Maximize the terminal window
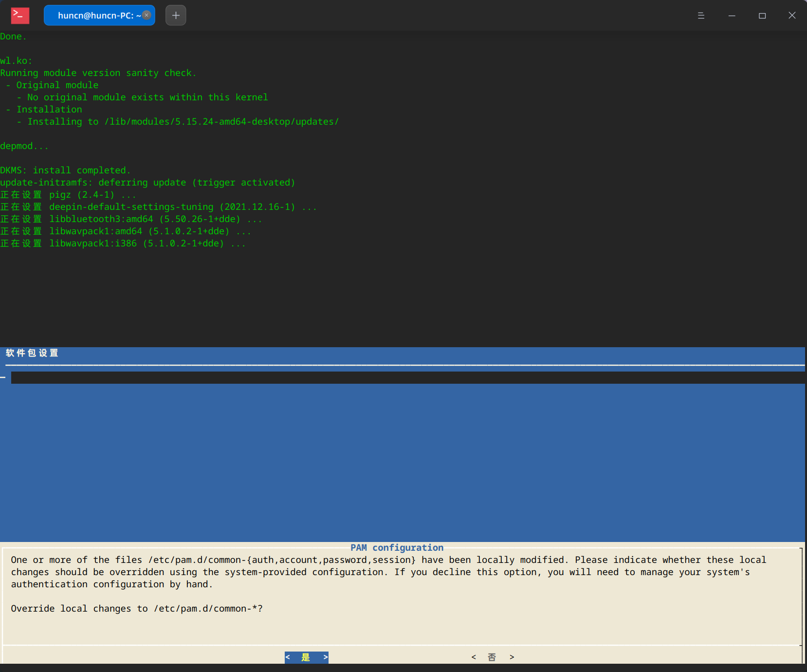The height and width of the screenshot is (672, 807). pos(762,16)
